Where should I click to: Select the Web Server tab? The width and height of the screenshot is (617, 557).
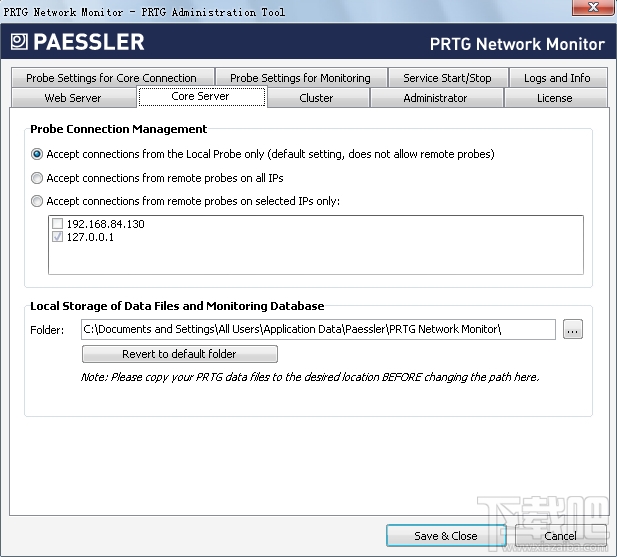[x=74, y=98]
